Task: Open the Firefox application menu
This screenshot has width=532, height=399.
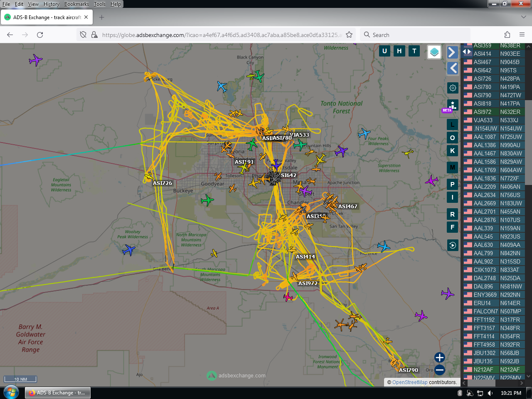Action: [x=522, y=35]
